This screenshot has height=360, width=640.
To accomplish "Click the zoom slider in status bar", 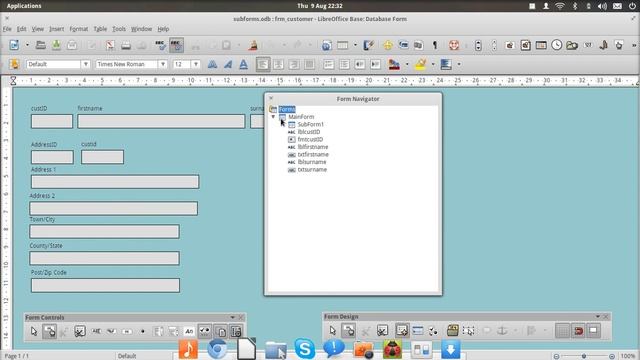I will 584,356.
